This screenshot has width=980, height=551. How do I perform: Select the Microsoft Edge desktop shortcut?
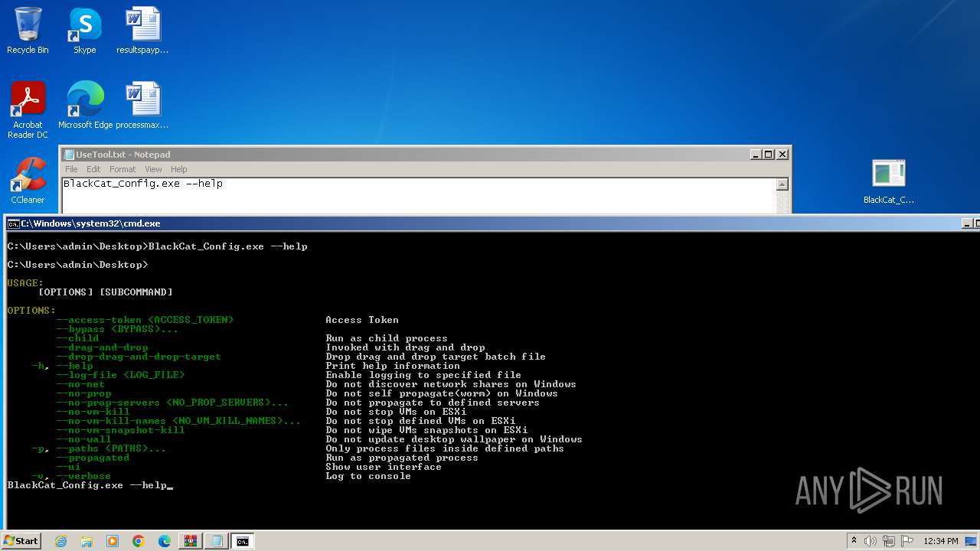pos(85,105)
